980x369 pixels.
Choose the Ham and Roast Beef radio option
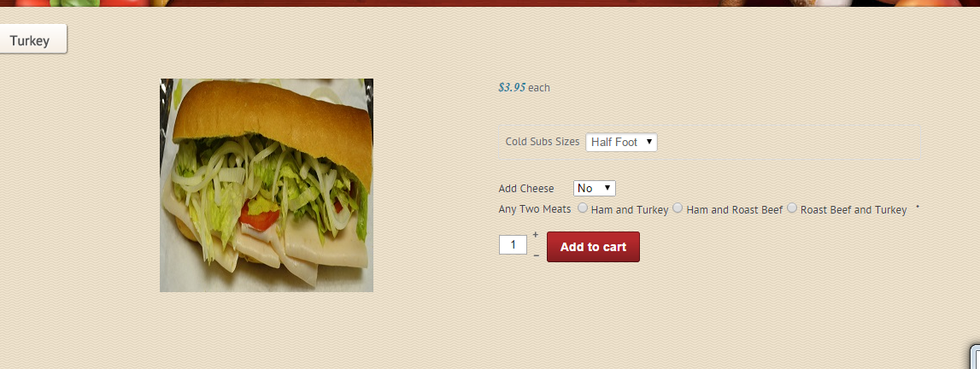678,208
